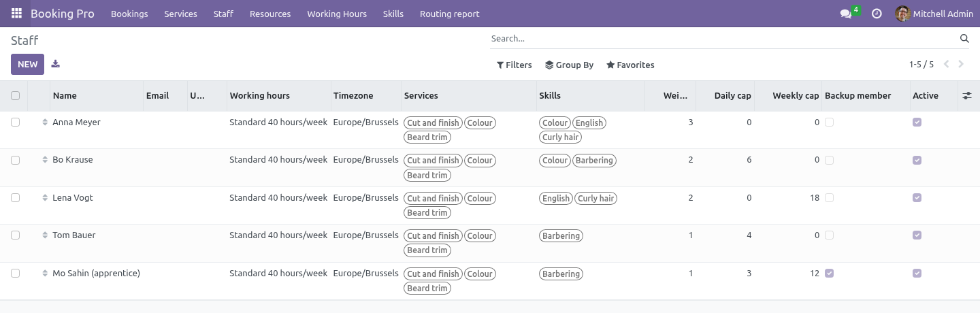Grab Tom Bauer row drag handle

click(x=45, y=235)
